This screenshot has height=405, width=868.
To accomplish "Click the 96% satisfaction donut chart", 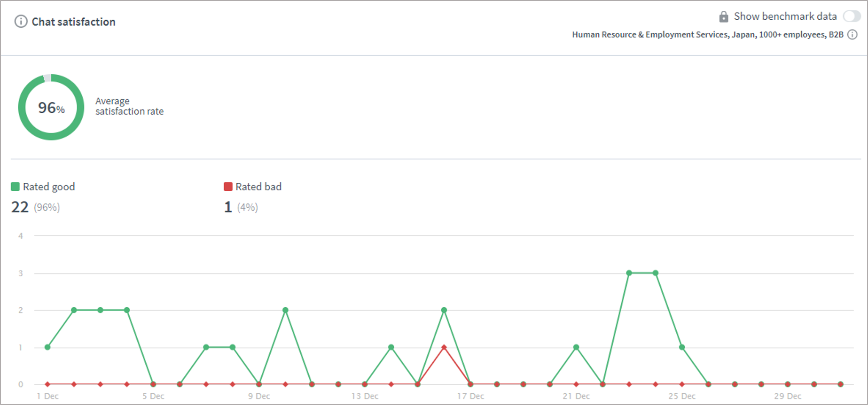I will tap(51, 107).
